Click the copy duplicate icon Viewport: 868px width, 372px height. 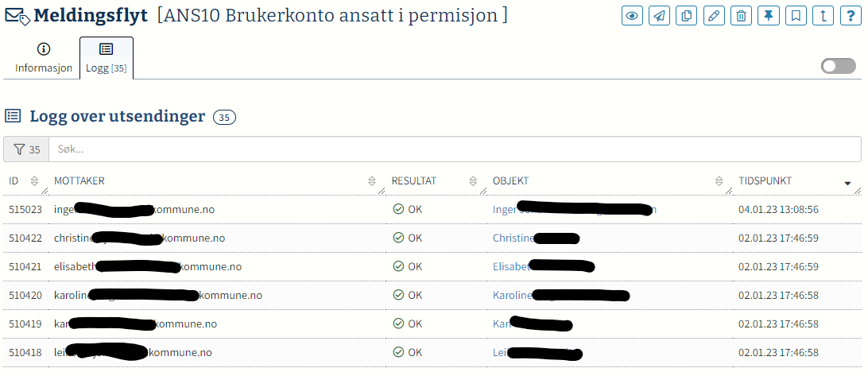pyautogui.click(x=687, y=16)
